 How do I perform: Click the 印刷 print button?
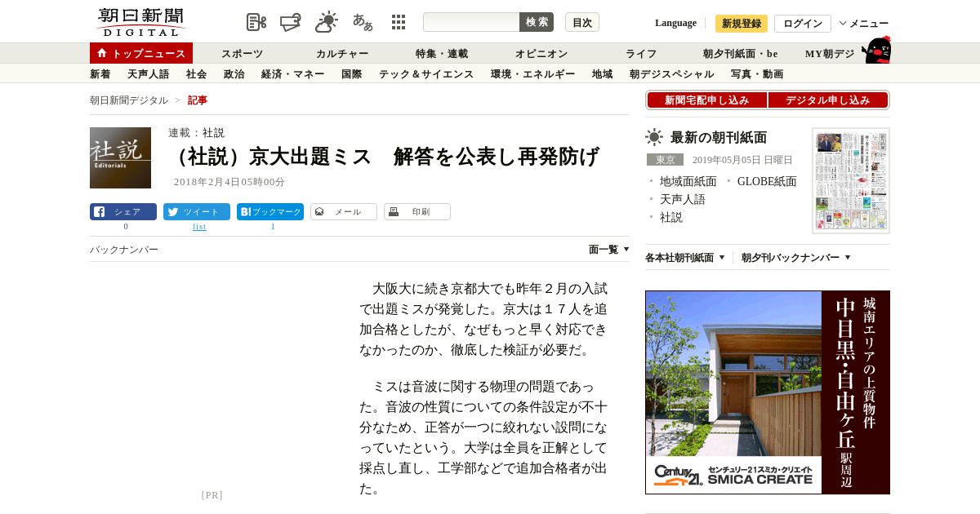[417, 212]
